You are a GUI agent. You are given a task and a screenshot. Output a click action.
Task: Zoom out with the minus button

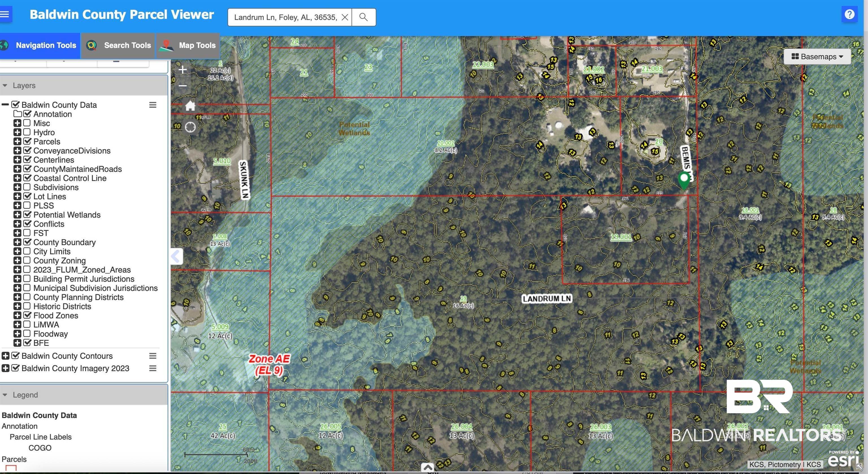pos(183,86)
